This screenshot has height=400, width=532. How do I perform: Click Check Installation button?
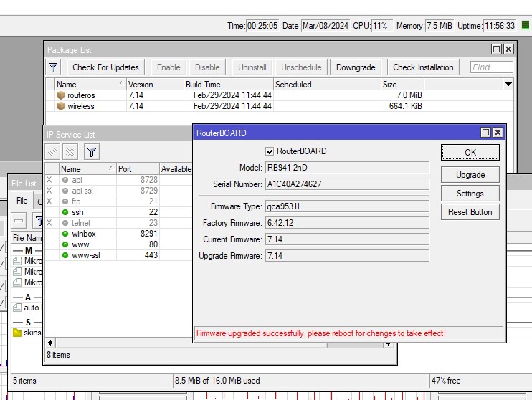click(423, 67)
